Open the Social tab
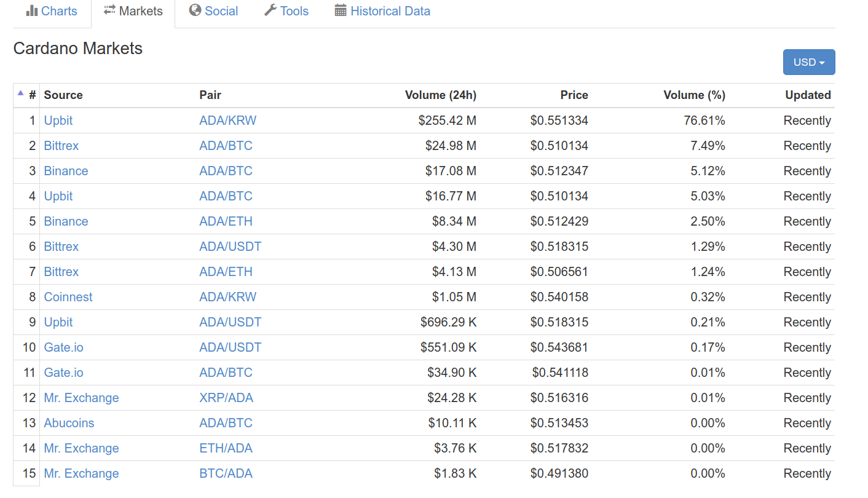 coord(213,11)
